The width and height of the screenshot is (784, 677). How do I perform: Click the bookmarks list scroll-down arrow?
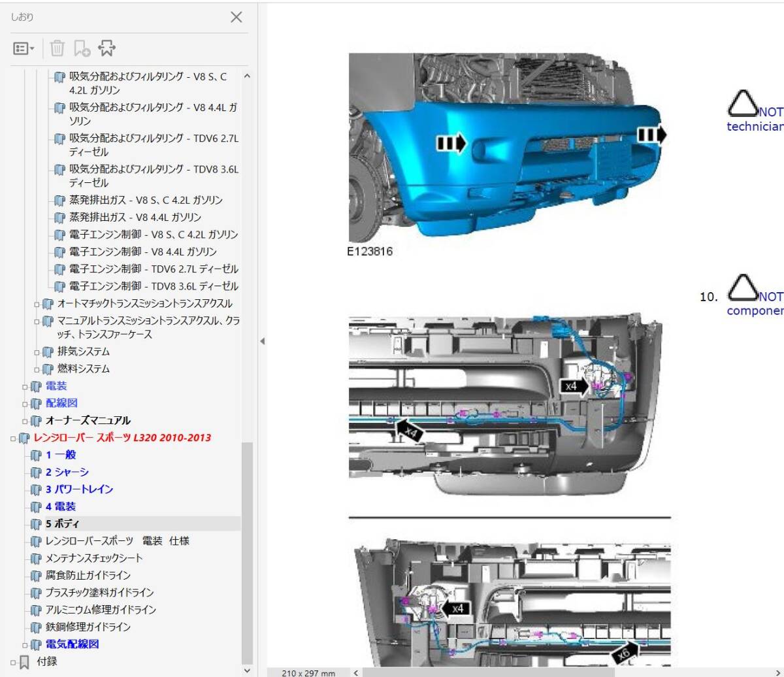tap(247, 670)
